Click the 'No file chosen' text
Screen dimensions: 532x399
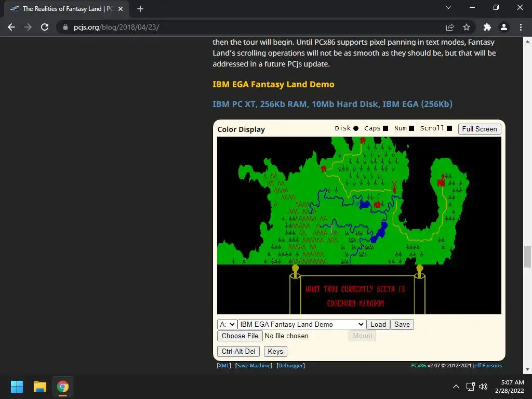287,336
